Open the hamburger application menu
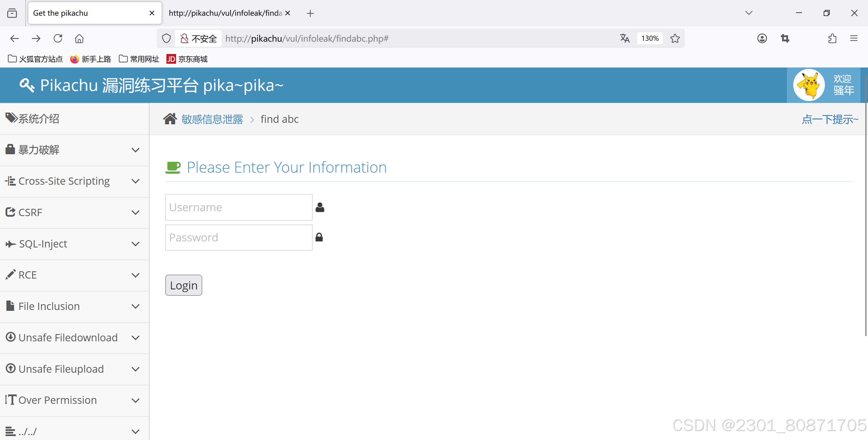The width and height of the screenshot is (868, 440). coord(854,38)
